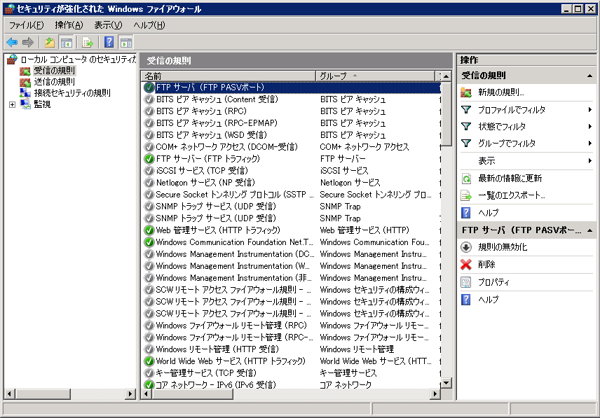Click the プロファイルでフィルタ funnel icon

coord(466,110)
